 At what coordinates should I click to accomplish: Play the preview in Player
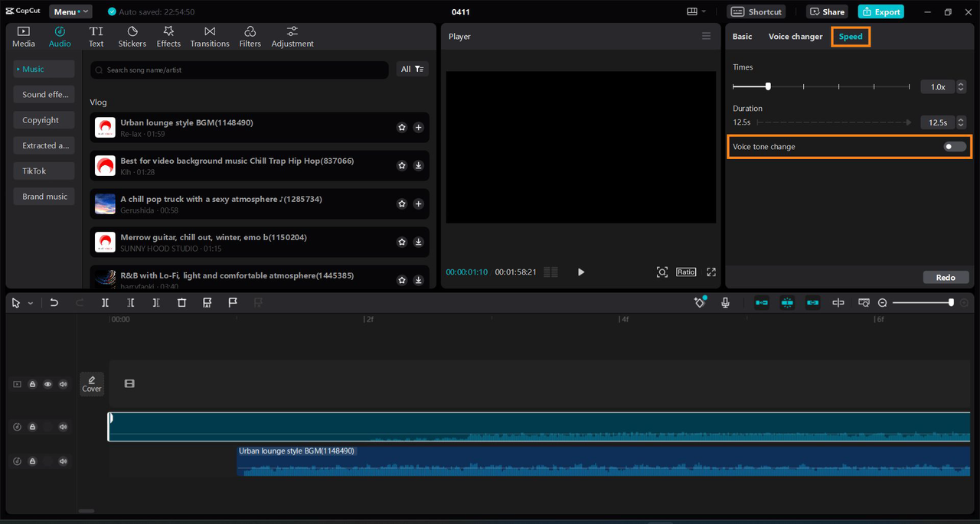pos(581,272)
